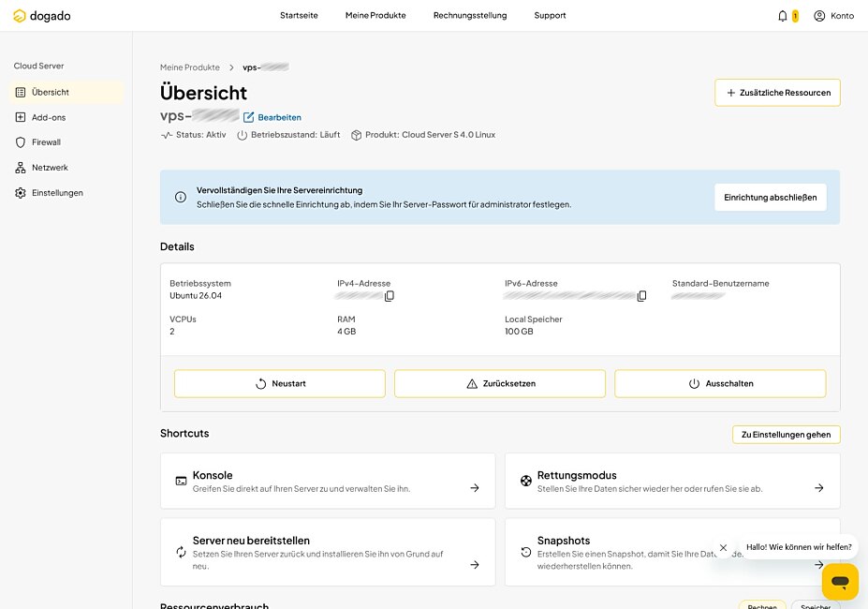Click the info icon in the setup banner

(x=181, y=198)
